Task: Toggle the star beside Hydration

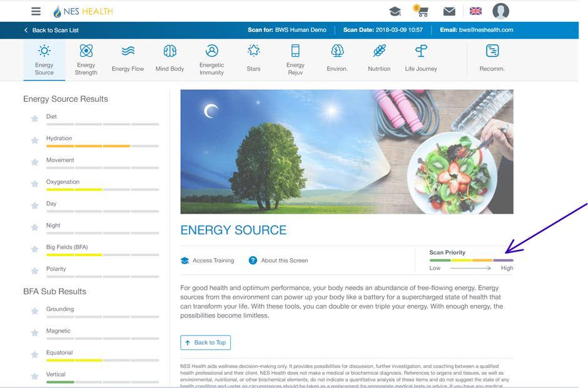Action: coord(34,140)
